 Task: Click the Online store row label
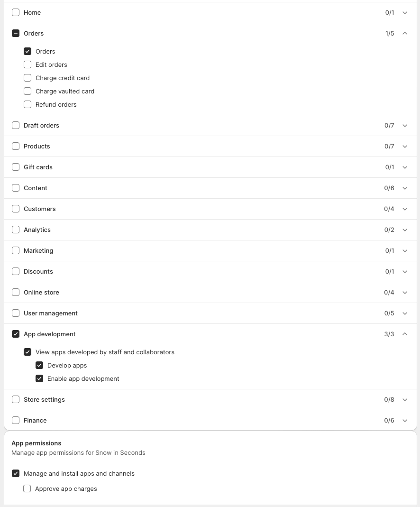41,292
